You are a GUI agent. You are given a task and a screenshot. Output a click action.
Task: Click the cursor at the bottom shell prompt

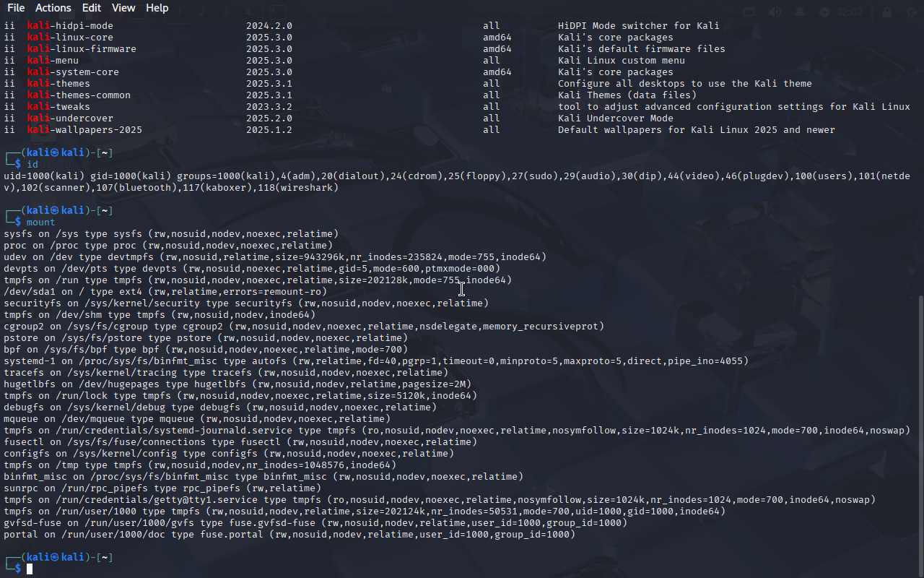point(30,569)
